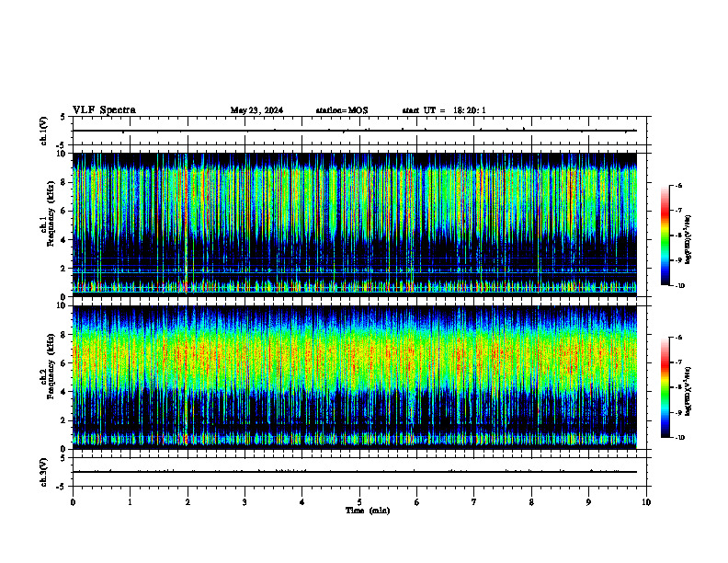This screenshot has height=563, width=728.
Task: Click the ch.2 frequency axis "2" tick label
Action: point(64,420)
